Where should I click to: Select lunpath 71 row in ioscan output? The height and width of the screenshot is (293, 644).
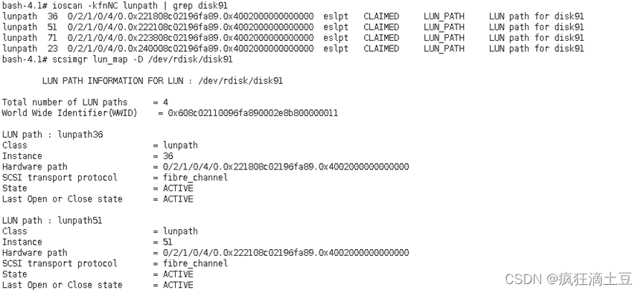tap(293, 38)
